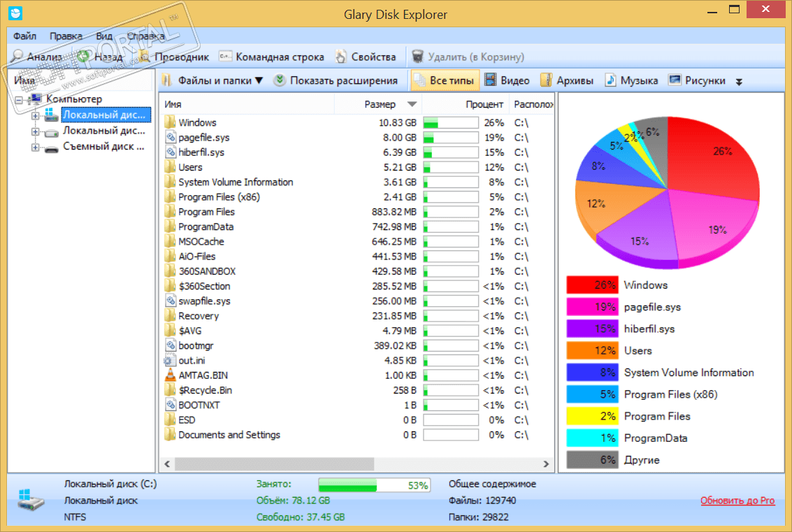
Task: Collapse the Компьютер tree node
Action: 19,99
